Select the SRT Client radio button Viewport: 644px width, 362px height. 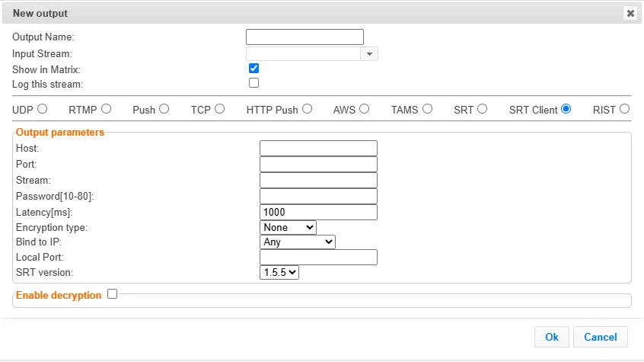[566, 109]
